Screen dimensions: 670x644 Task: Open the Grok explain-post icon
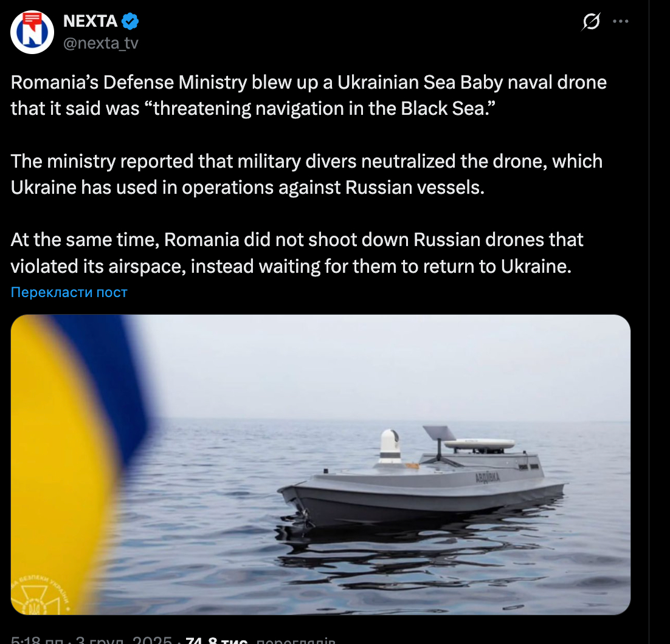coord(591,21)
